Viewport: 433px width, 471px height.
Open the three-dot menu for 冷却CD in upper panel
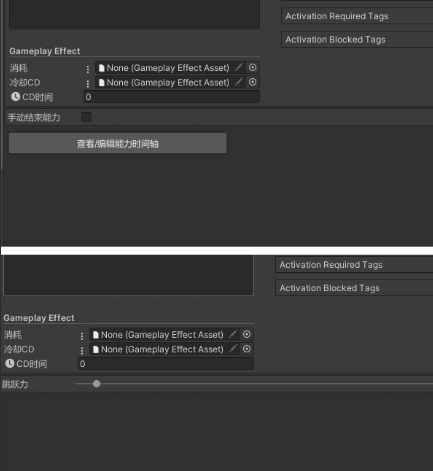pos(88,83)
